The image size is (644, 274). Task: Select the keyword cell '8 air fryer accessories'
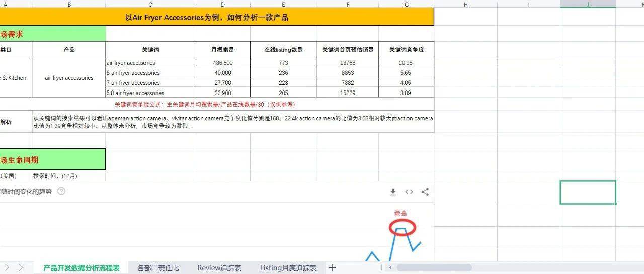coord(150,73)
